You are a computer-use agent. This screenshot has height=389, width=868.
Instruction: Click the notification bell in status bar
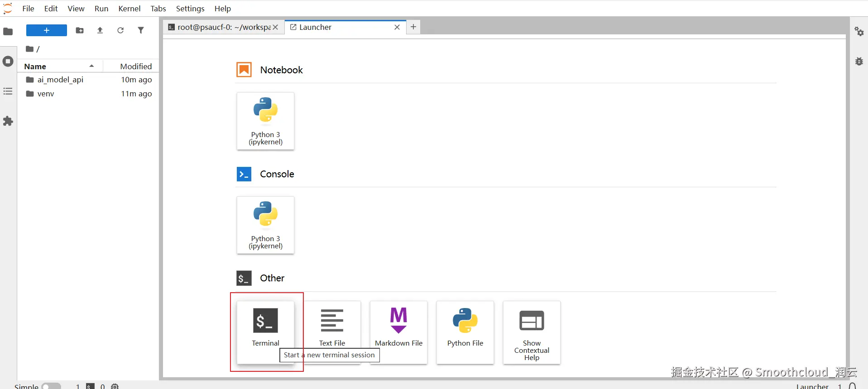coord(853,386)
